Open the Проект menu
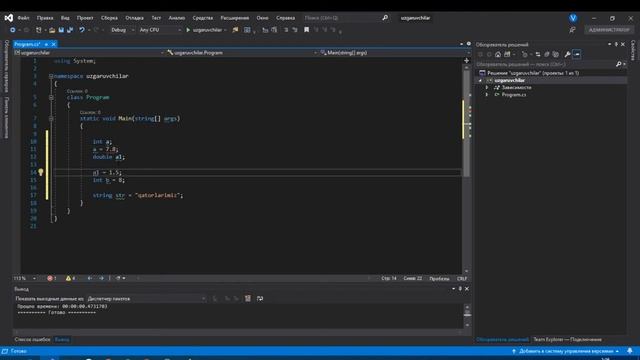The width and height of the screenshot is (640, 360). (x=85, y=18)
